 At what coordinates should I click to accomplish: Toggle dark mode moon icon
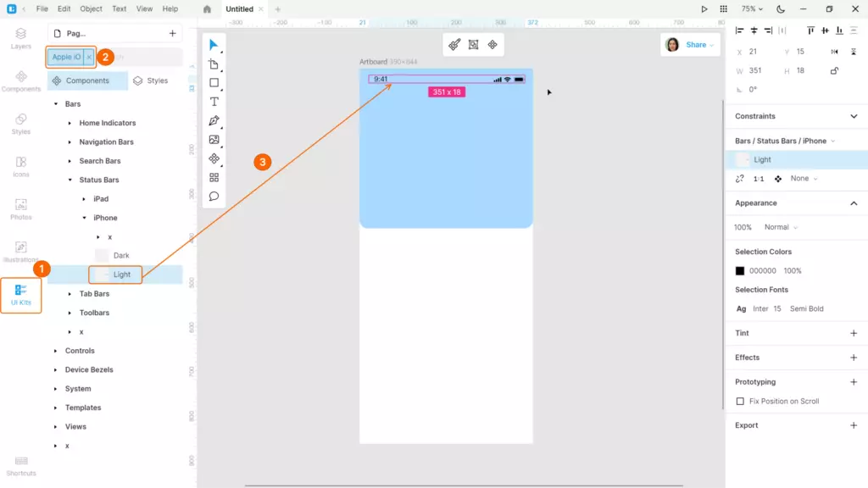(x=781, y=8)
